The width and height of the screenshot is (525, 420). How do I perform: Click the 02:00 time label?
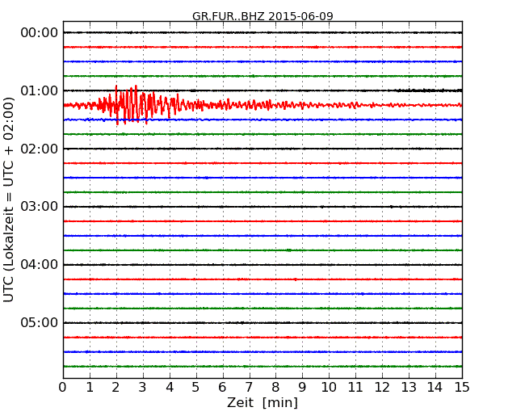(x=40, y=149)
